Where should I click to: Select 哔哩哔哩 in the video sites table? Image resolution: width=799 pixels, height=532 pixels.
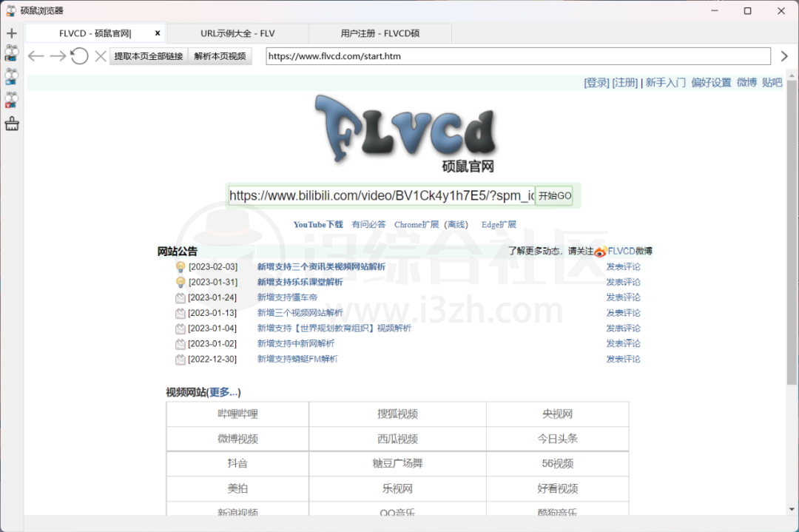[237, 414]
